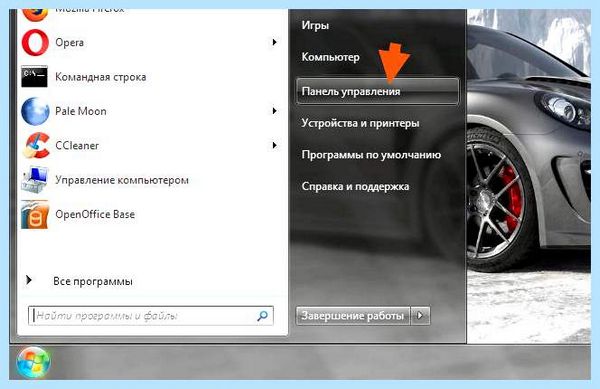This screenshot has width=600, height=389.
Task: Open the shutdown options arrow
Action: [x=420, y=316]
